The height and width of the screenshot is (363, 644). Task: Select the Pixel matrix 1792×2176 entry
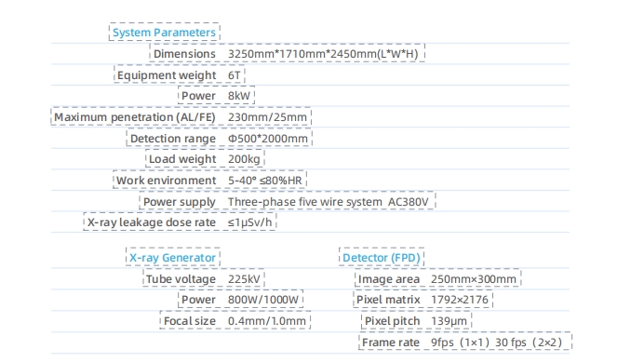click(x=423, y=299)
